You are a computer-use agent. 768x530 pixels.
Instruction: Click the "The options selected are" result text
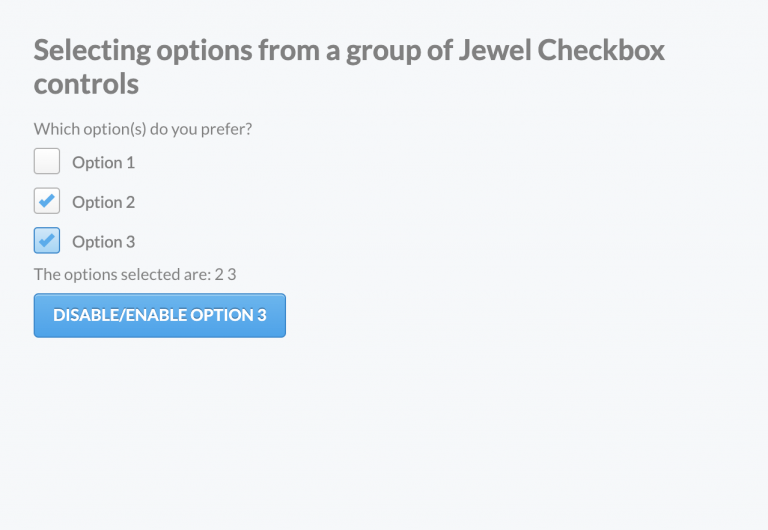122,274
